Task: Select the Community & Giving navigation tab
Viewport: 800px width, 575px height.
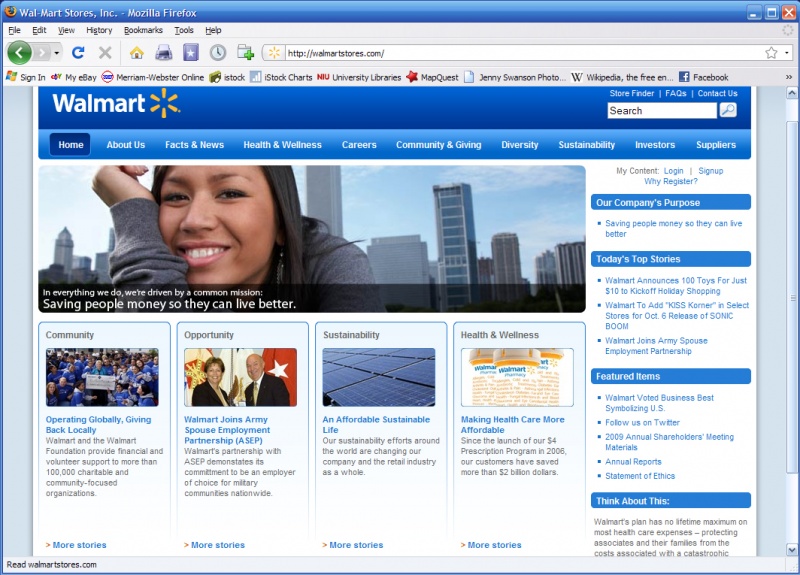Action: tap(439, 145)
